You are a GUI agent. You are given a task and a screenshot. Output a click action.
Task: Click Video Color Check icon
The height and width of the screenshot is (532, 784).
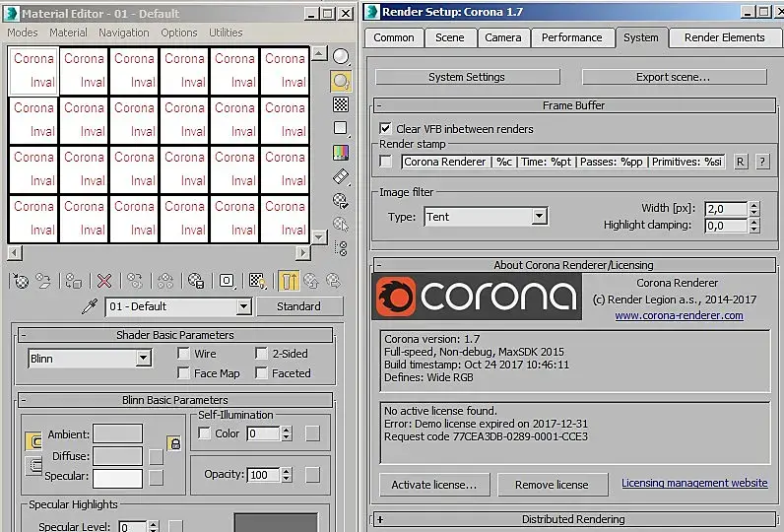click(341, 153)
